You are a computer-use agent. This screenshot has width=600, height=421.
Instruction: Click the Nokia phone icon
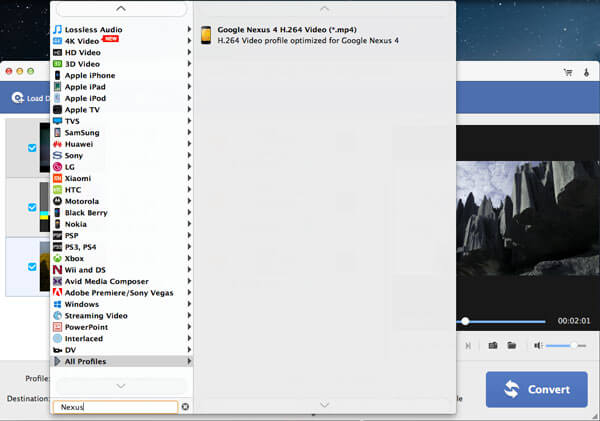click(x=57, y=224)
